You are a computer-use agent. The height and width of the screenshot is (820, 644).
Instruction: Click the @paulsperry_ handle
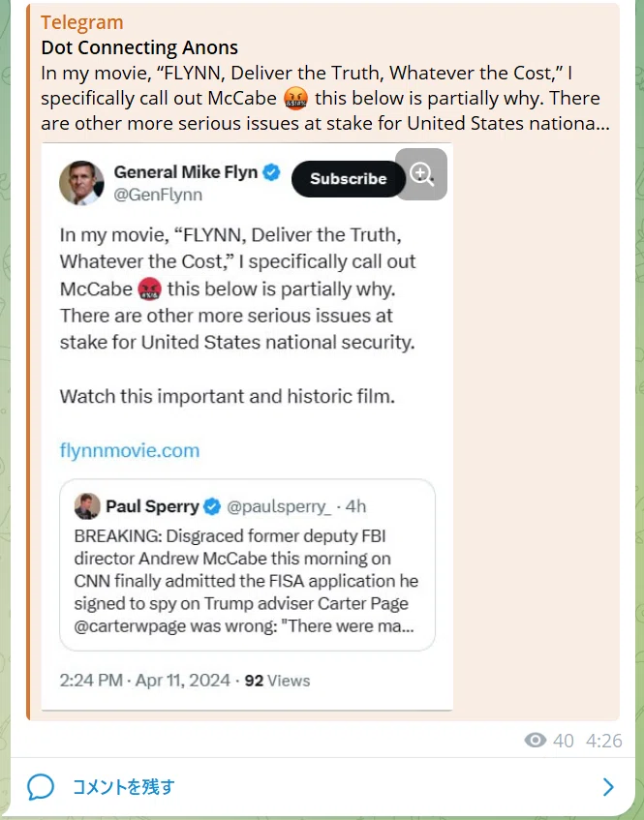point(279,506)
